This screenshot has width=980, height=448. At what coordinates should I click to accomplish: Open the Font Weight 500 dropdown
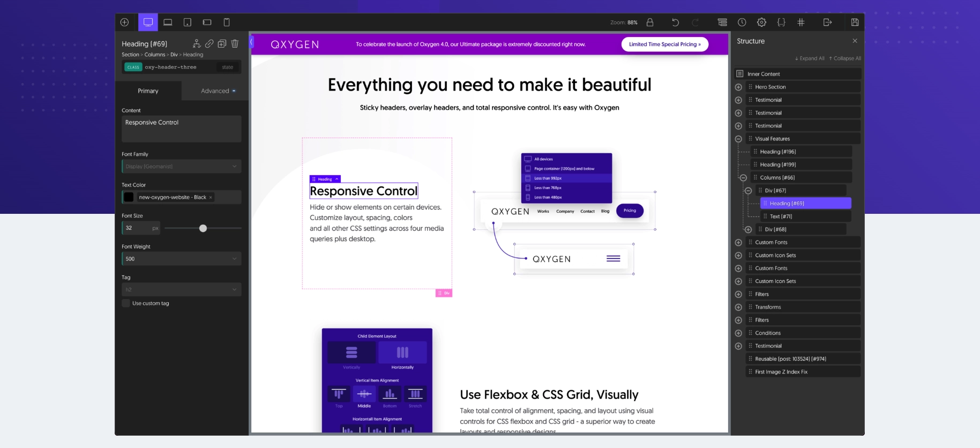pos(182,259)
